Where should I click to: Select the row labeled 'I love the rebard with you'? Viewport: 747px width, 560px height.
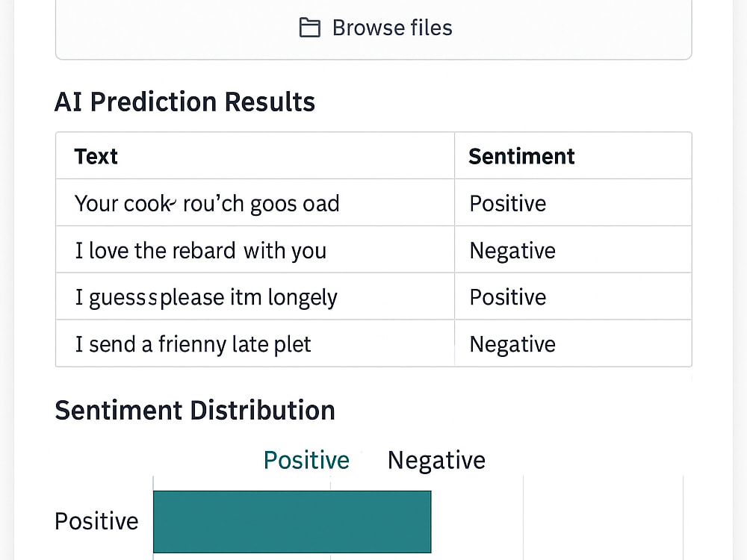(x=201, y=249)
